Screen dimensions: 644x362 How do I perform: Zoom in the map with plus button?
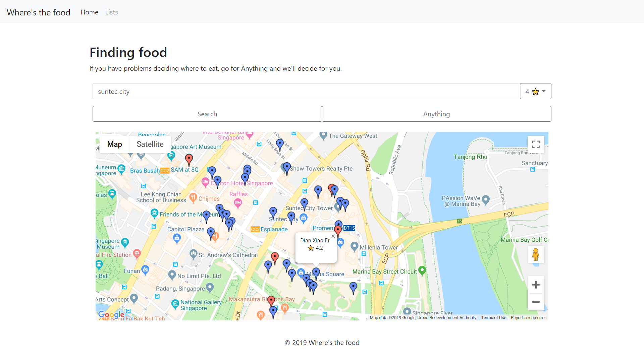(536, 285)
